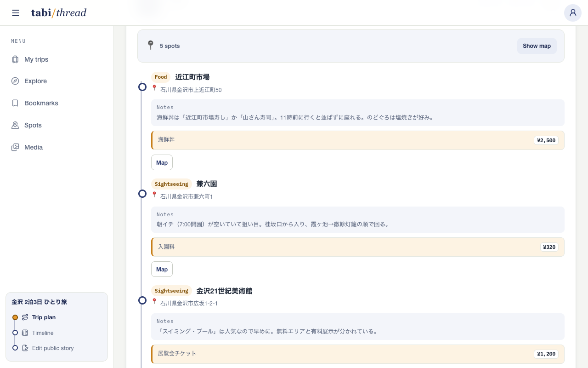Click the Explore compass icon
588x368 pixels.
coord(15,81)
